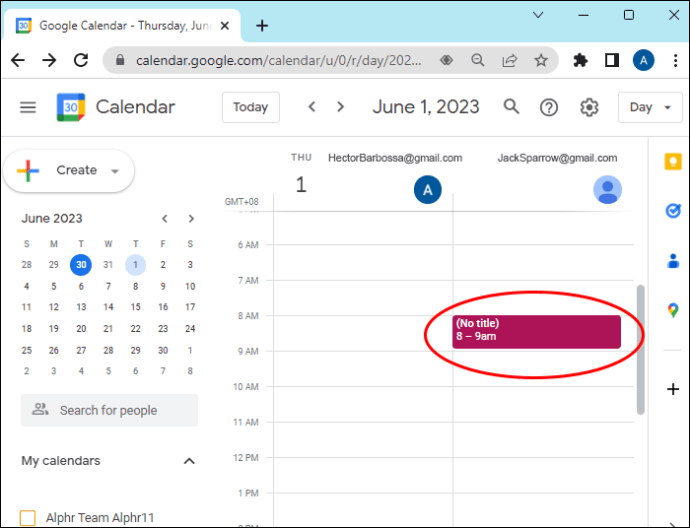Click the HectorBarbossa@gmail.com column header
Viewport: 690px width, 528px height.
395,158
